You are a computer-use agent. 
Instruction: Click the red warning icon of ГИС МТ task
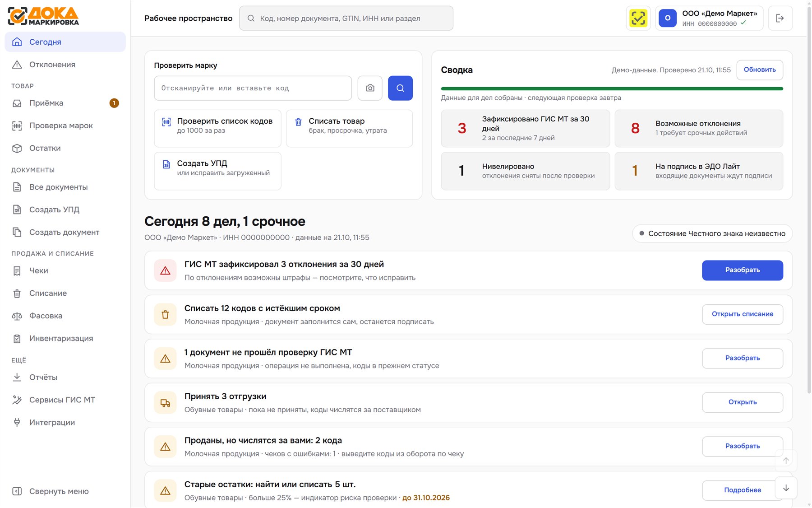[x=165, y=270]
